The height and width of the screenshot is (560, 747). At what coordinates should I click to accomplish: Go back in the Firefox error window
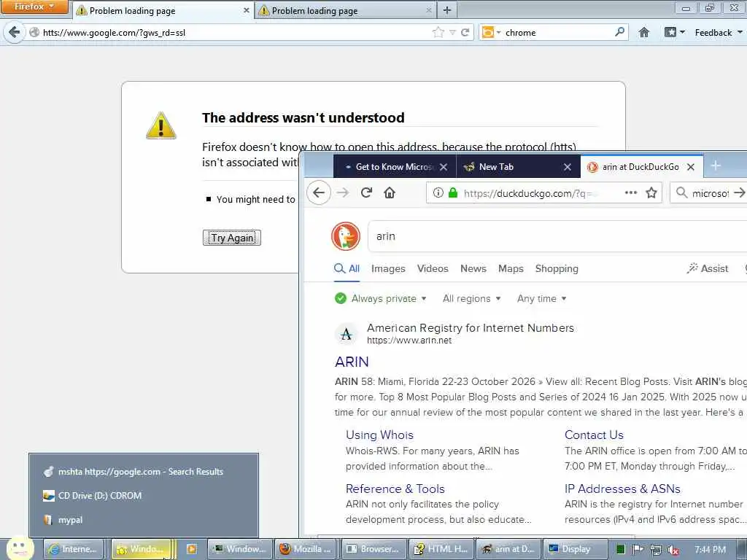coord(15,32)
